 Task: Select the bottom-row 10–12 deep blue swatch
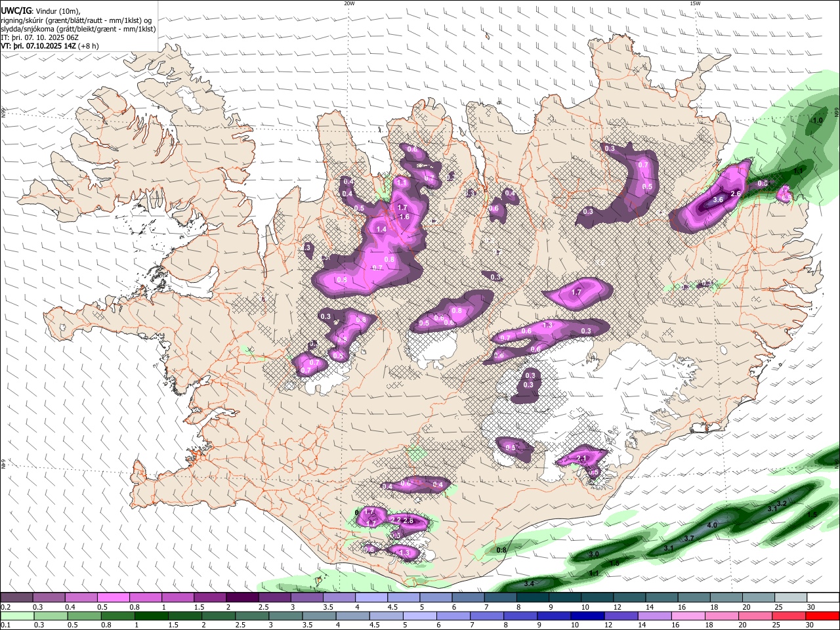coord(588,616)
